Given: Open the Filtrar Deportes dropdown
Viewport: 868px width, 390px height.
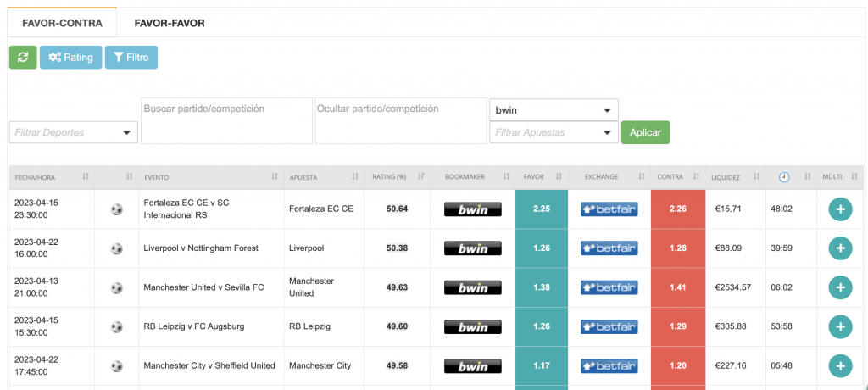Looking at the screenshot, I should (74, 132).
